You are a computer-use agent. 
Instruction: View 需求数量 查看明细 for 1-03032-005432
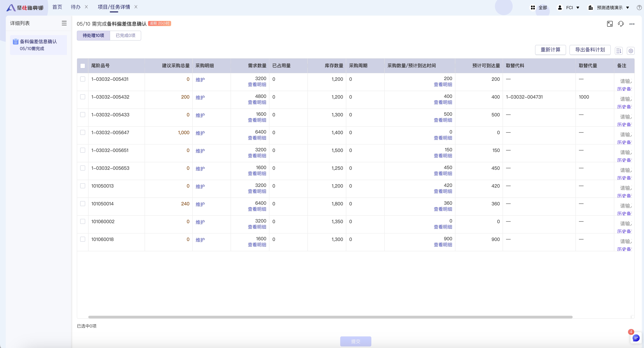pos(257,102)
